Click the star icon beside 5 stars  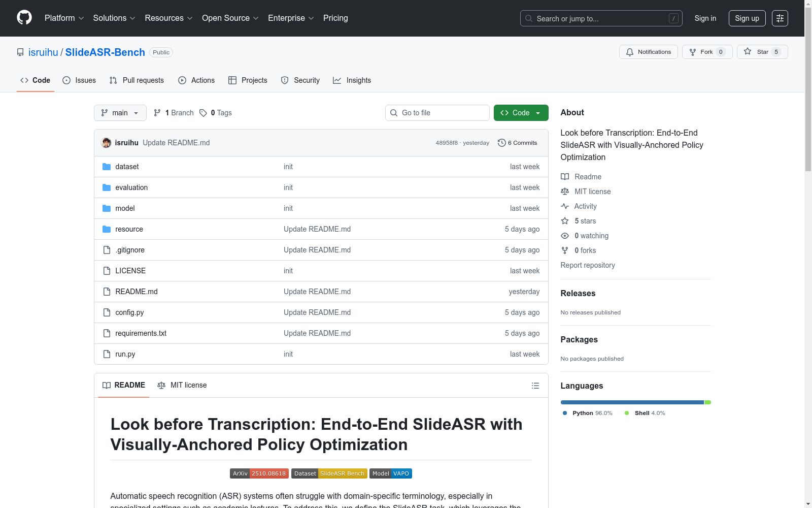[x=565, y=221]
